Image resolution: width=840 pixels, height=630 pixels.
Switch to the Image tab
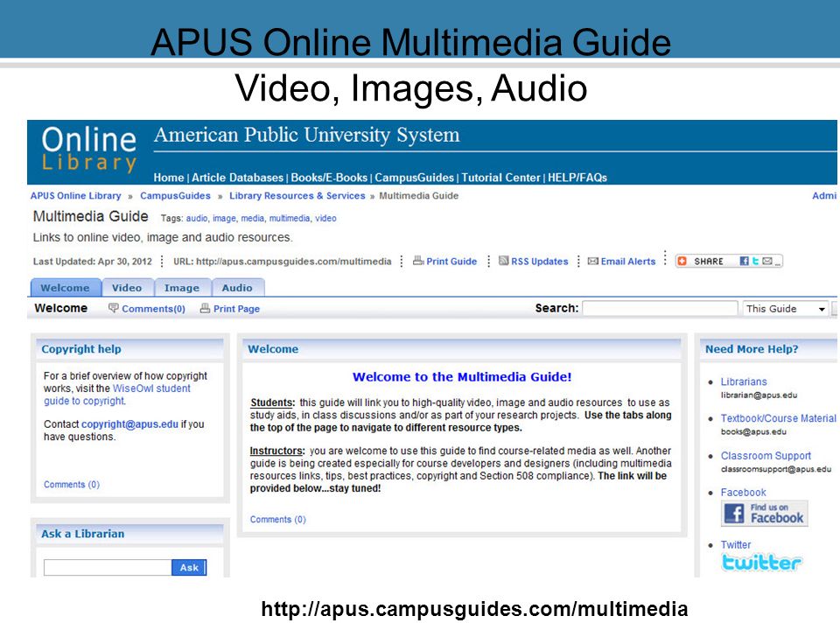pyautogui.click(x=182, y=288)
